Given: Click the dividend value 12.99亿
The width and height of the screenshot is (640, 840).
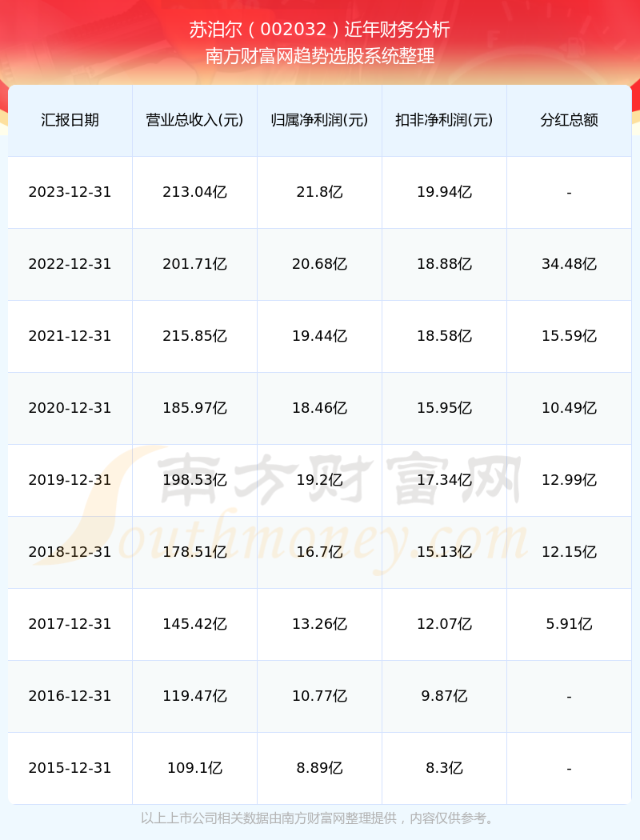Looking at the screenshot, I should tap(570, 480).
